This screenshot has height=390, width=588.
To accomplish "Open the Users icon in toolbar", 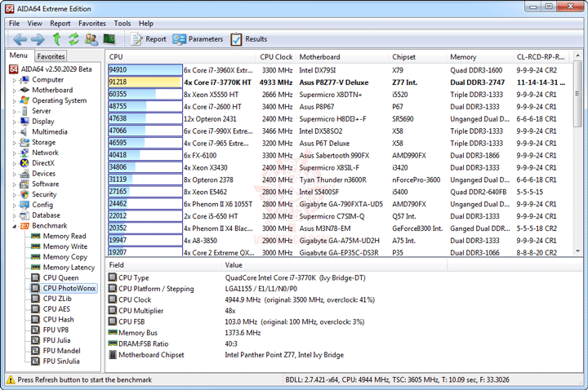I will pos(91,39).
